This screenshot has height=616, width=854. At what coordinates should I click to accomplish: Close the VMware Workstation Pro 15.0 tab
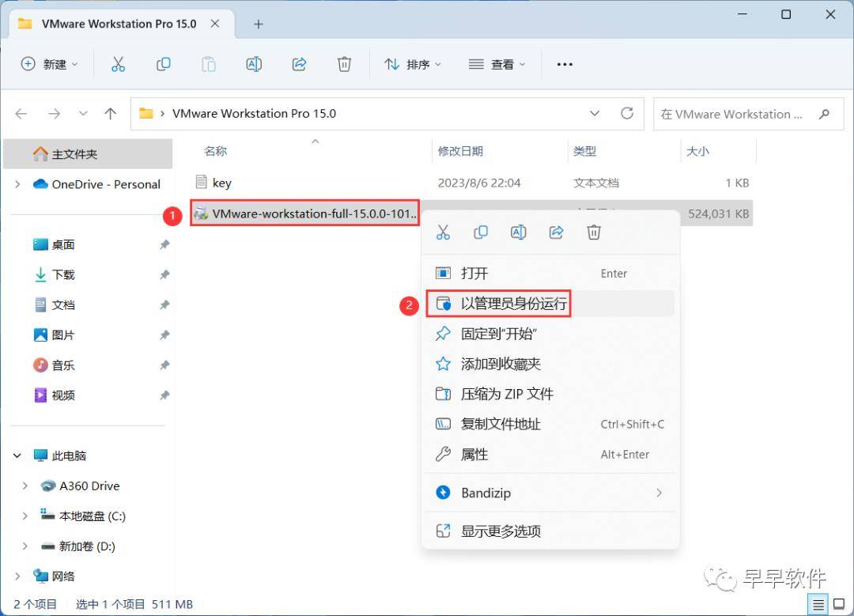tap(215, 24)
